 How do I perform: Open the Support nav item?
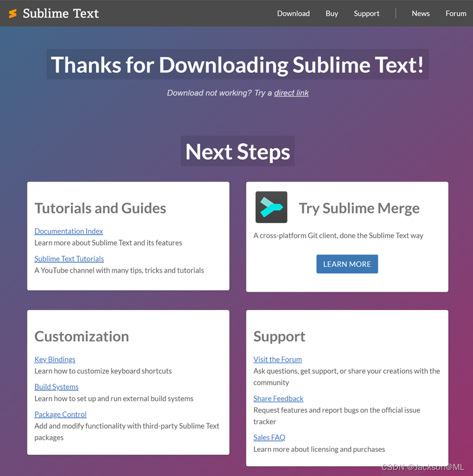[x=366, y=13]
